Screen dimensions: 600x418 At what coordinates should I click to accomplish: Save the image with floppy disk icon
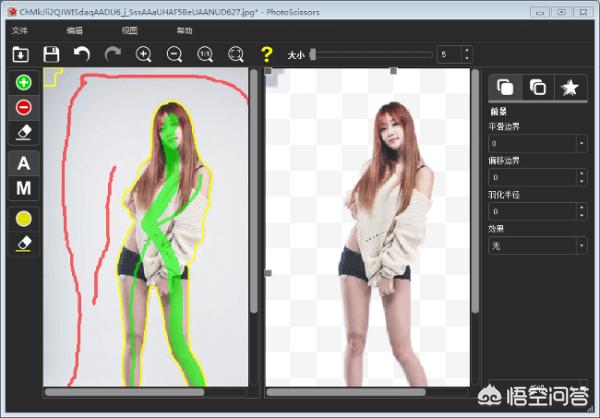coord(51,54)
